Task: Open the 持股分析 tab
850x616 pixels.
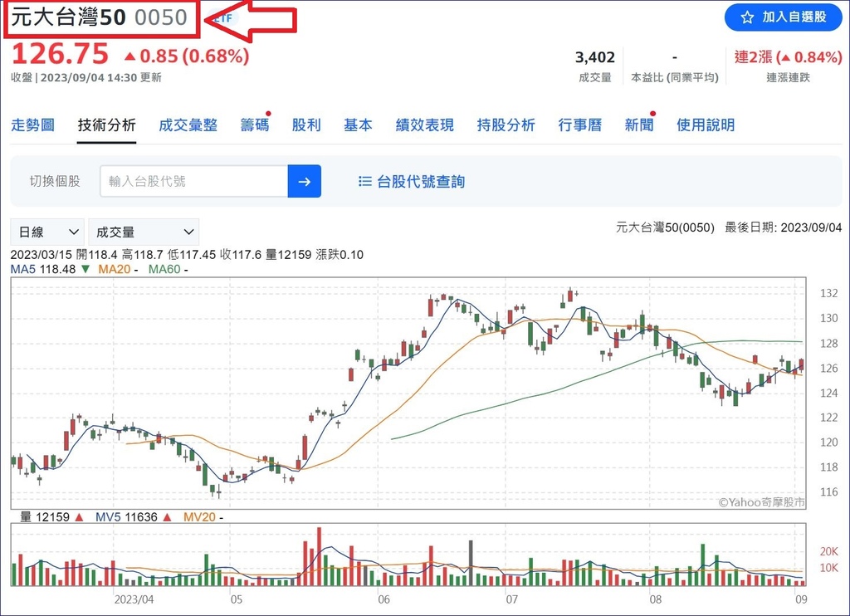Action: pyautogui.click(x=506, y=125)
